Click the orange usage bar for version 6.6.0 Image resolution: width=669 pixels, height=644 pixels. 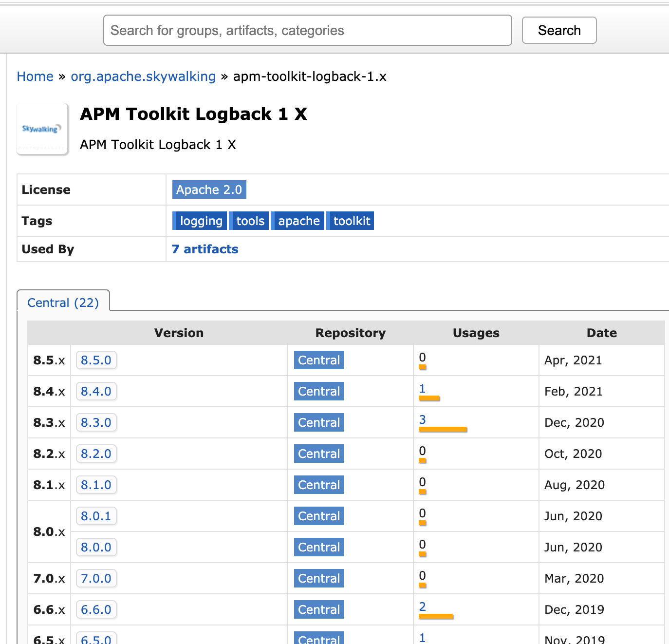436,616
